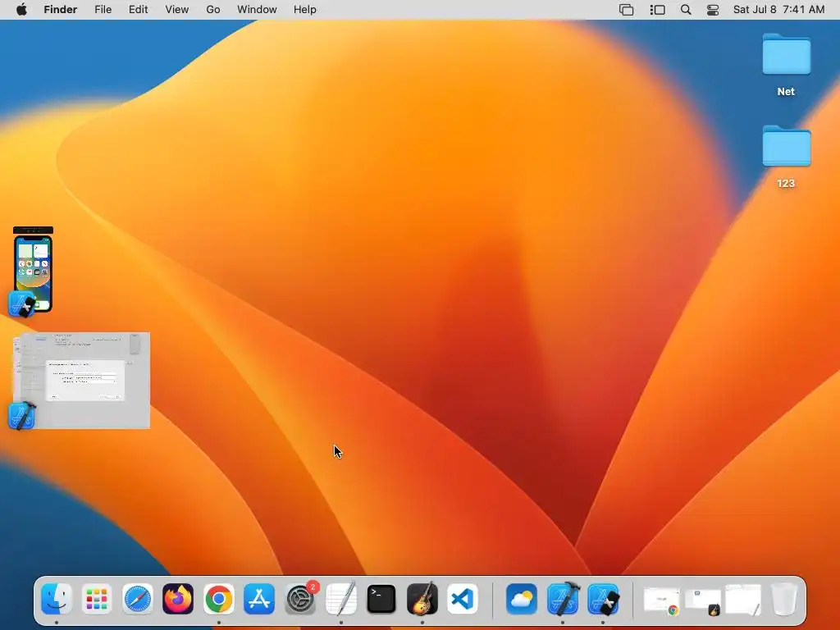Image resolution: width=840 pixels, height=630 pixels.
Task: Open the Go menu
Action: coord(213,10)
